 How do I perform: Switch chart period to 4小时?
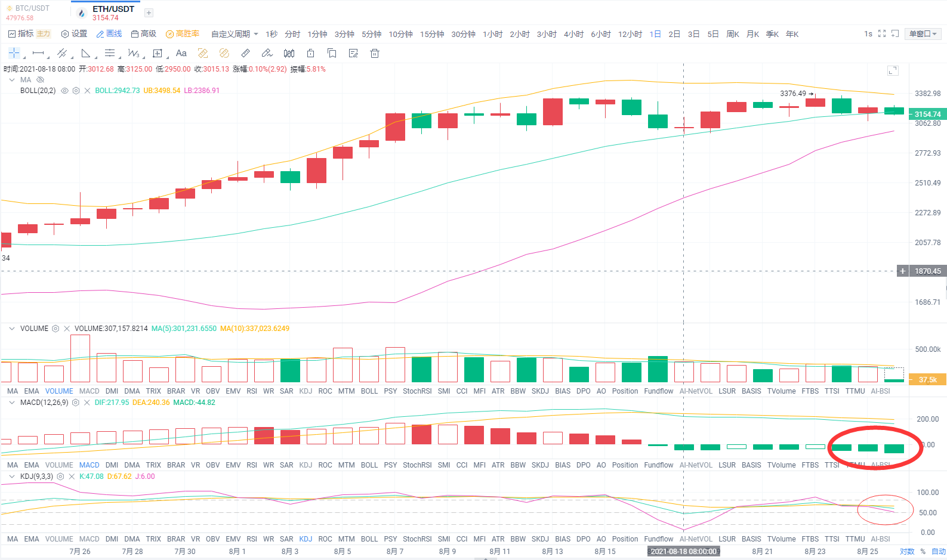point(574,34)
